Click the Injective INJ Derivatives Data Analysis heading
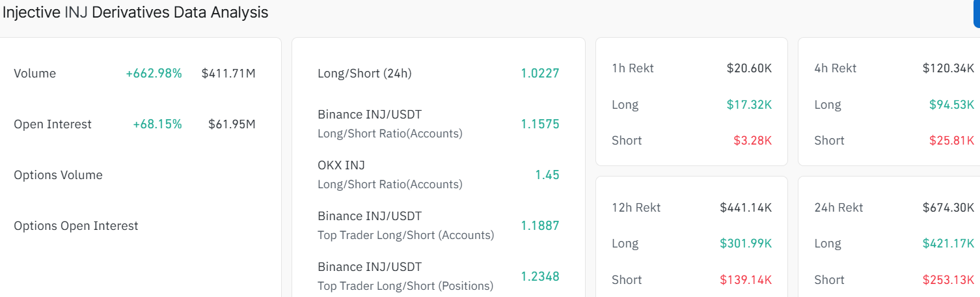The image size is (980, 297). (x=135, y=12)
